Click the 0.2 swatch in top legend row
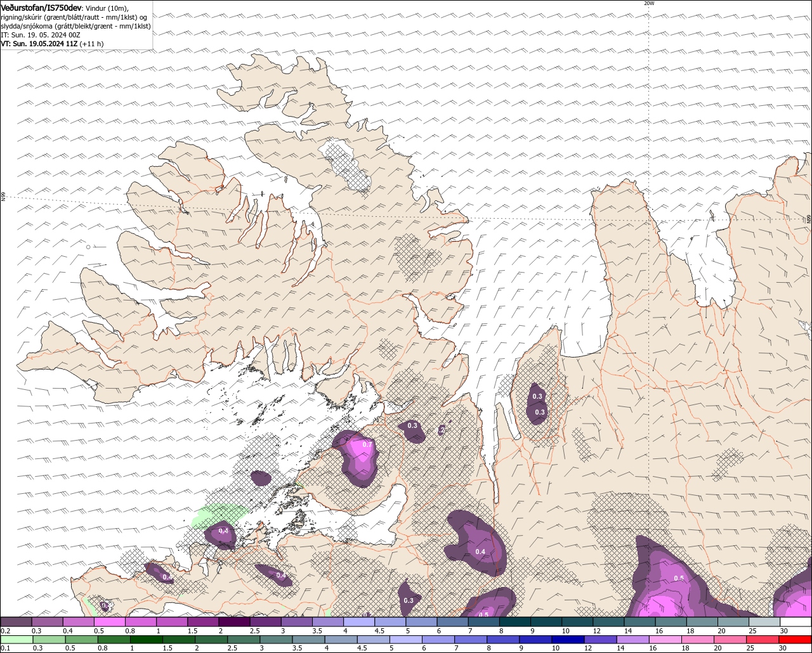 [x=16, y=622]
